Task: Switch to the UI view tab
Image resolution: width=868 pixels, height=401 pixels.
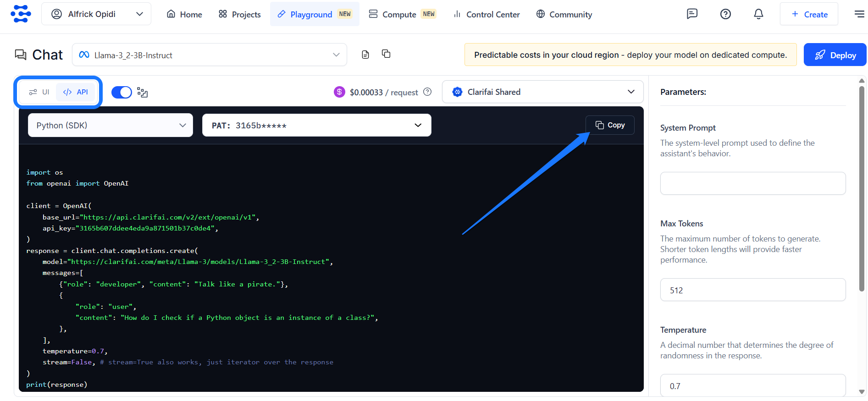Action: coord(39,92)
